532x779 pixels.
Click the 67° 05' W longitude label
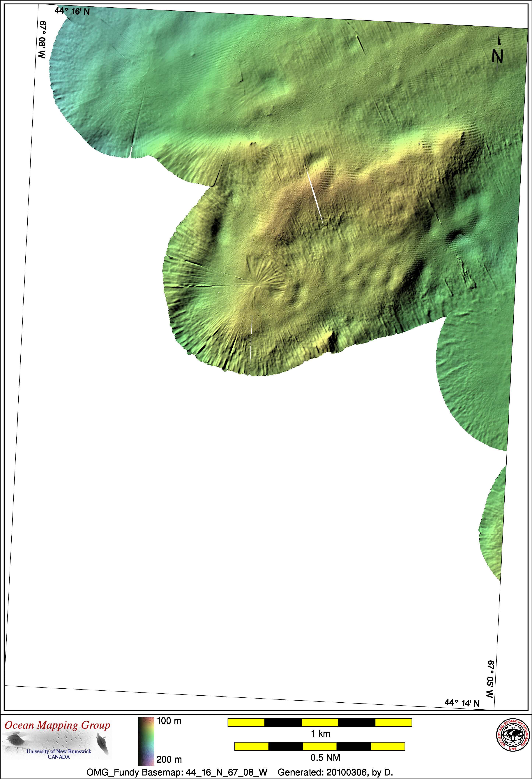(490, 679)
